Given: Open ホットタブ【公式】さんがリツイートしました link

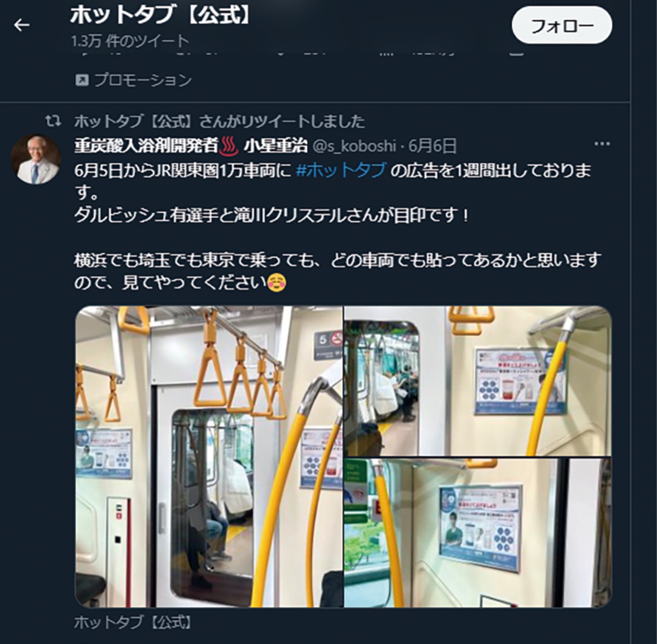Looking at the screenshot, I should [220, 121].
